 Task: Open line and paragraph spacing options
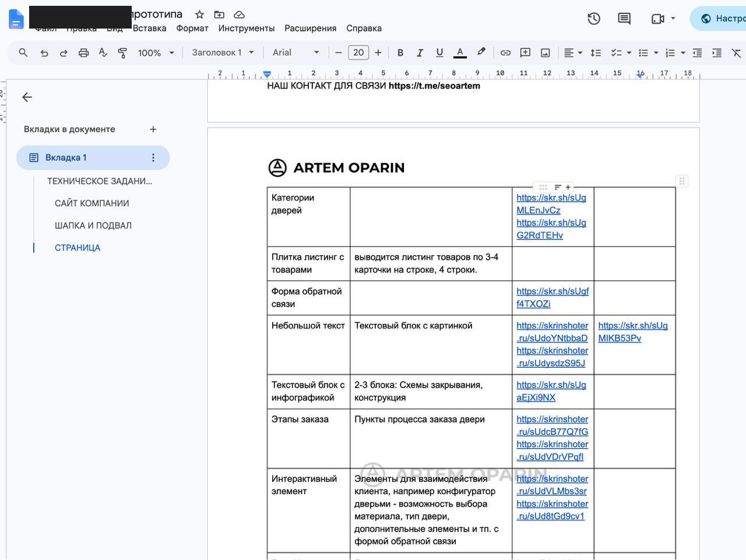[596, 52]
